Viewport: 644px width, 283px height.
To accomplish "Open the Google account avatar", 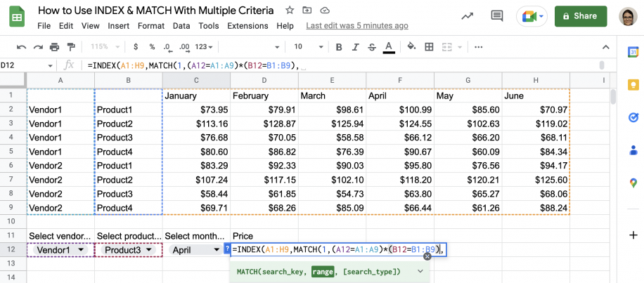I will point(629,16).
